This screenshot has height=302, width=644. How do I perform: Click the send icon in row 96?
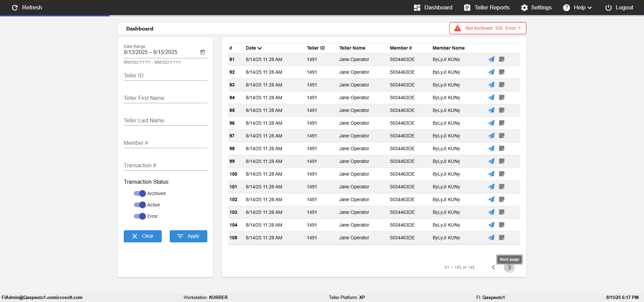point(491,123)
